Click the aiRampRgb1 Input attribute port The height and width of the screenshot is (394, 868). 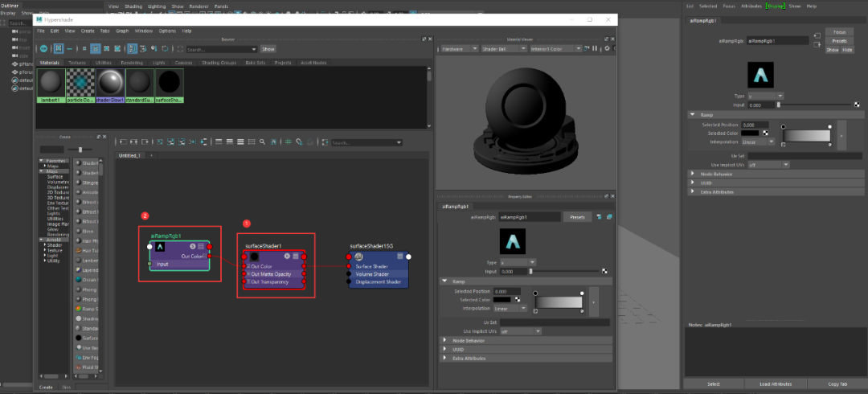pyautogui.click(x=149, y=264)
